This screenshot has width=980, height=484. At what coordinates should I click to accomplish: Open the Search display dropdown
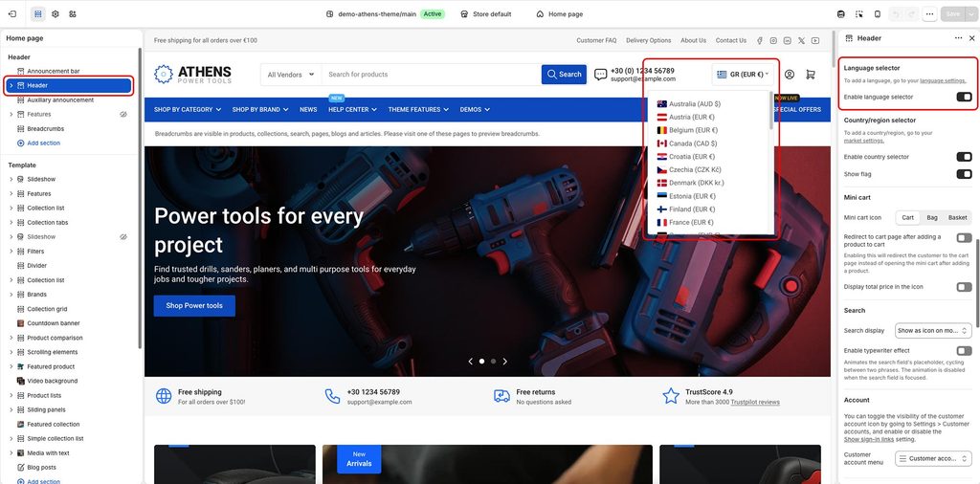tap(932, 330)
